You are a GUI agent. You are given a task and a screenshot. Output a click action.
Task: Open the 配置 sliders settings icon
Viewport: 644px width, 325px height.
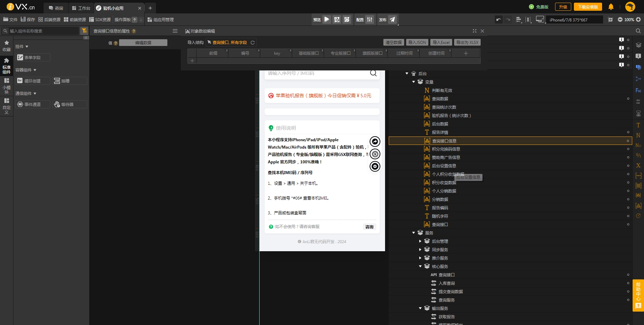(370, 19)
